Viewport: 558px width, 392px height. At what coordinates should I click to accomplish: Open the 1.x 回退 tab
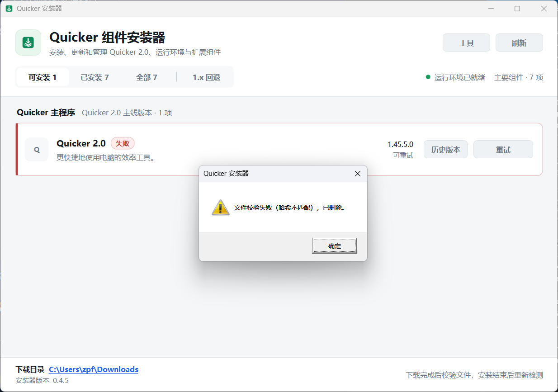206,77
